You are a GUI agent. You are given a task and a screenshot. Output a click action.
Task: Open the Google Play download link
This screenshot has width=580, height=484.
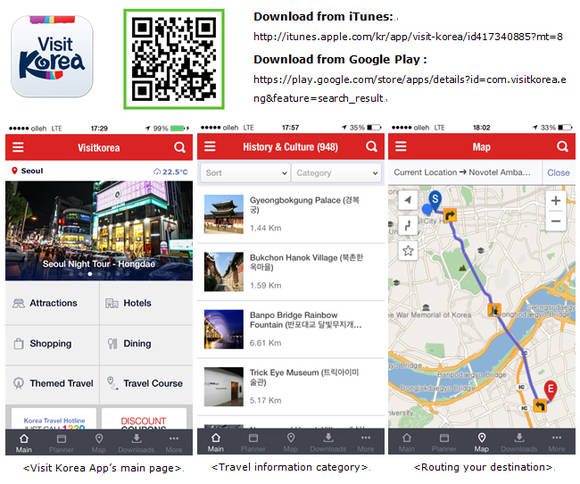click(409, 89)
